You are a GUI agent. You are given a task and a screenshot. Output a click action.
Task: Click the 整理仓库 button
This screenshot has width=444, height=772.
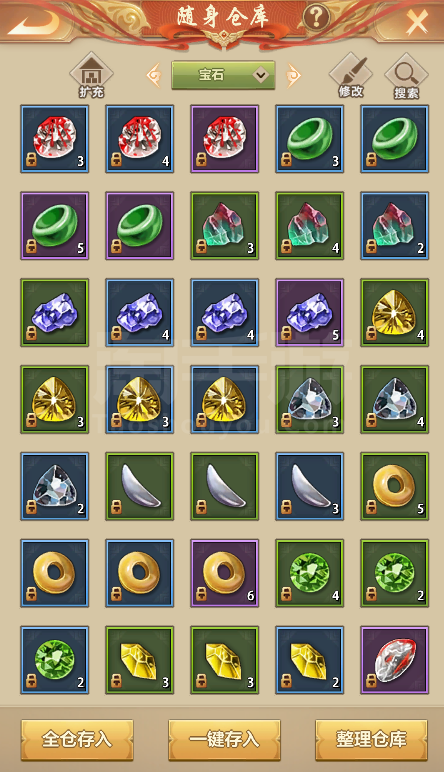371,740
